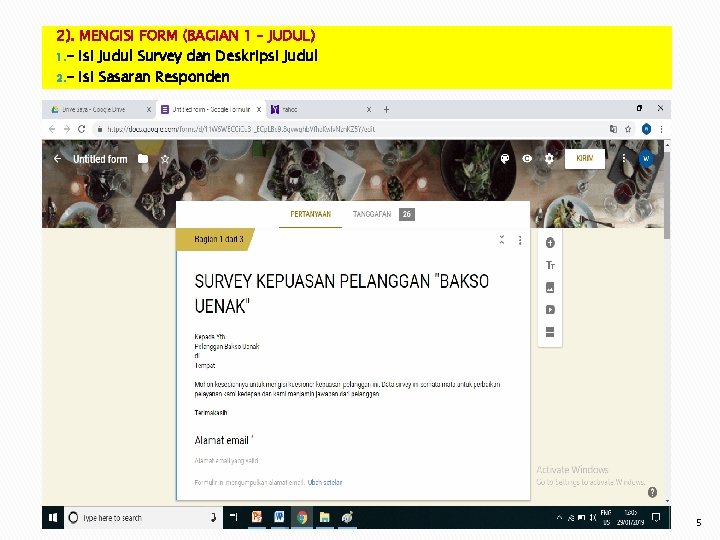Click the browser forward button

click(x=67, y=129)
